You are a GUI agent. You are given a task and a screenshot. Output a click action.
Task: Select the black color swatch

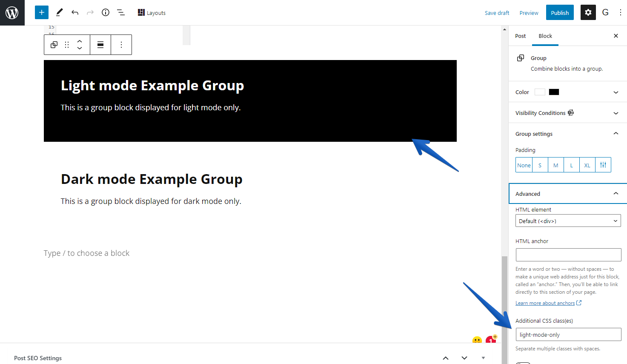[553, 92]
